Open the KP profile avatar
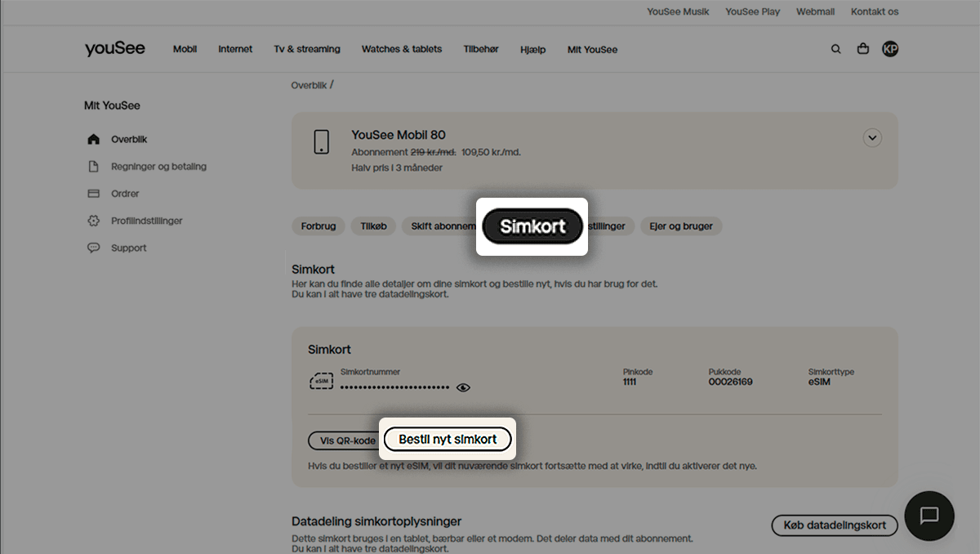Viewport: 980px width, 554px height. (x=890, y=49)
